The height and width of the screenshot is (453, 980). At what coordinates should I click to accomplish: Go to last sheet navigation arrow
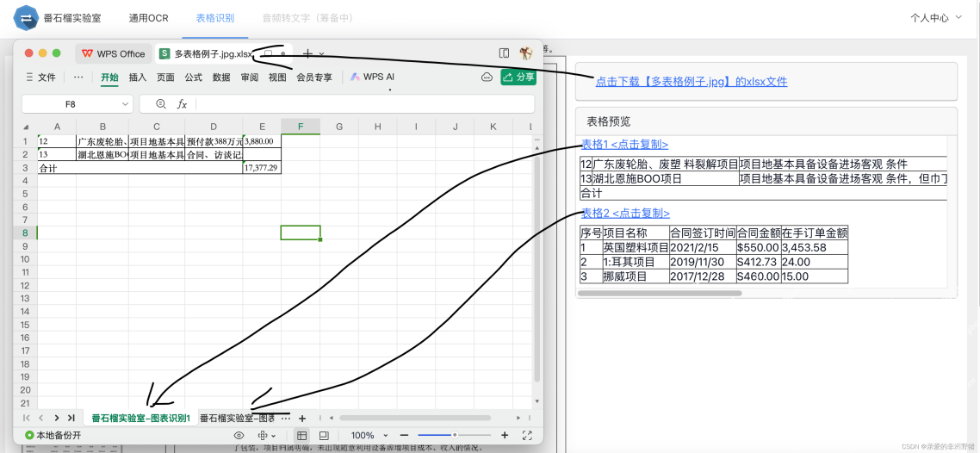71,418
